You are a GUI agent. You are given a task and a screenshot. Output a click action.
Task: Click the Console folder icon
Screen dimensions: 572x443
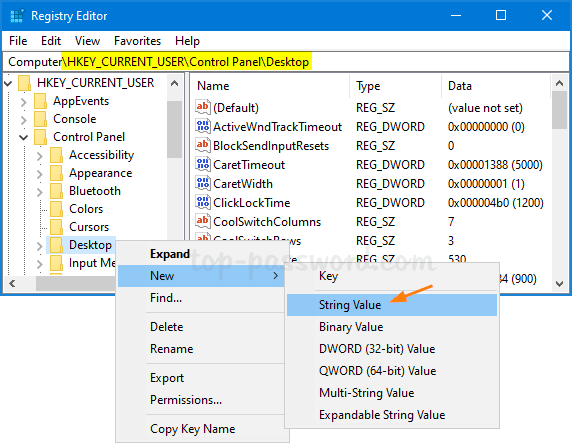[40, 119]
